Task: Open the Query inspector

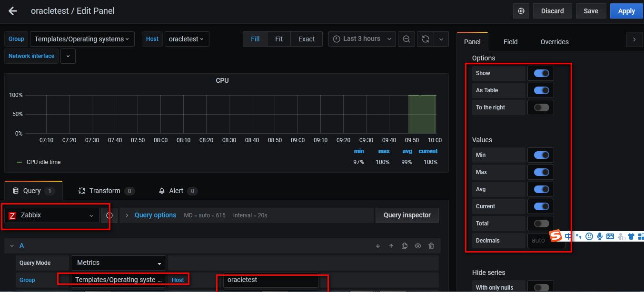Action: coord(407,215)
